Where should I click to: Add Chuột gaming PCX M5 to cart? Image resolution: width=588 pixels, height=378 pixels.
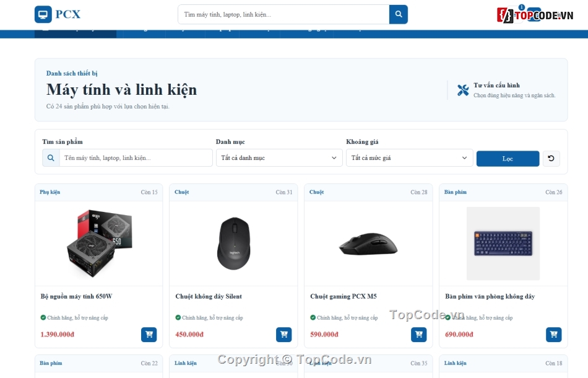tap(418, 334)
